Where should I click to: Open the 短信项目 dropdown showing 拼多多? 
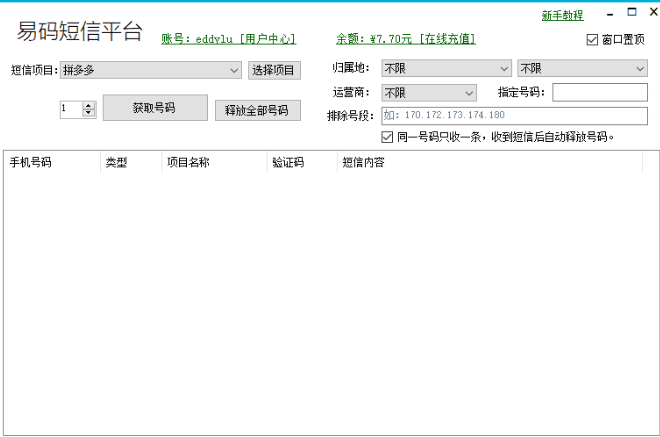[x=151, y=70]
